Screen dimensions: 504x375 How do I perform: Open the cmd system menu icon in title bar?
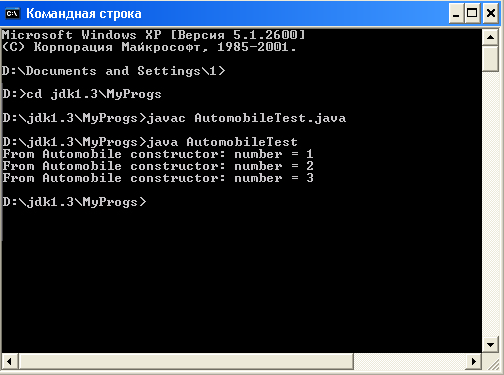(x=13, y=13)
